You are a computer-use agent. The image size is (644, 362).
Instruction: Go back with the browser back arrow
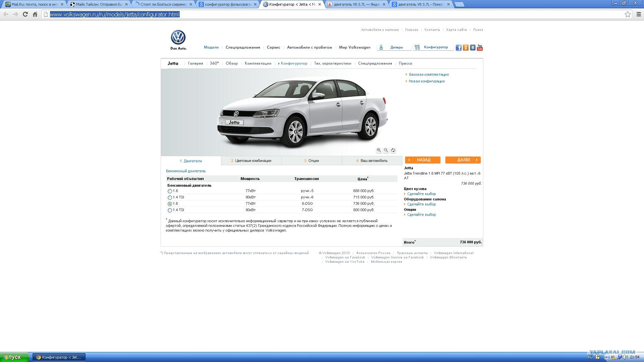click(x=6, y=14)
